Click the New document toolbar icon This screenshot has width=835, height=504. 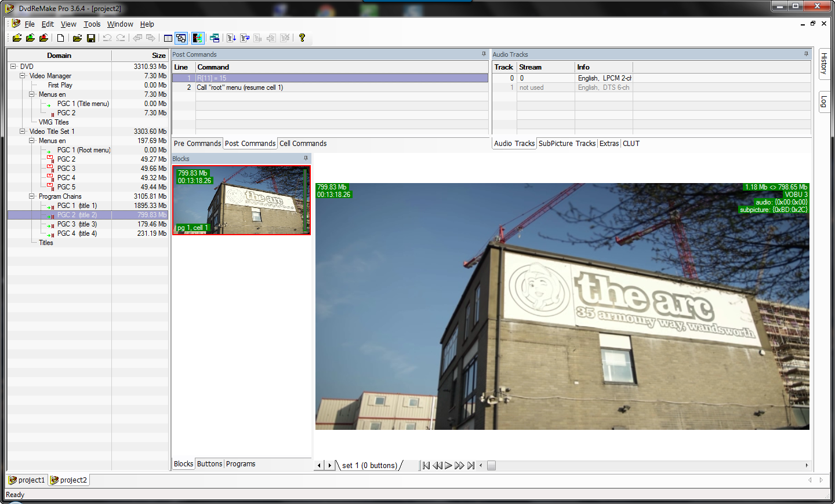[60, 38]
